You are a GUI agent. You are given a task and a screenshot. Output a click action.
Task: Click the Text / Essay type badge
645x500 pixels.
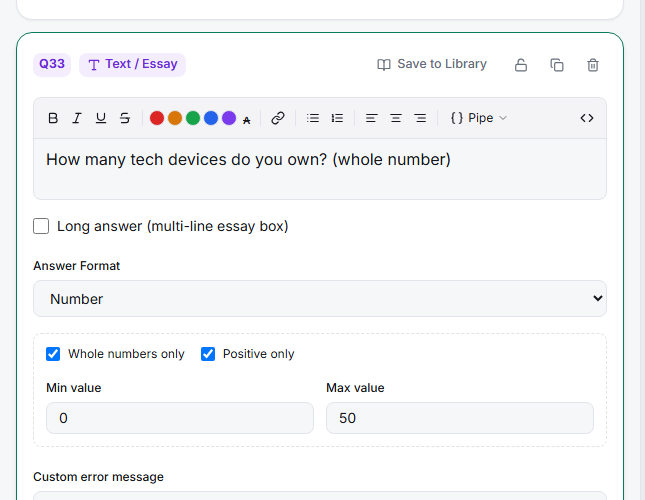[132, 65]
